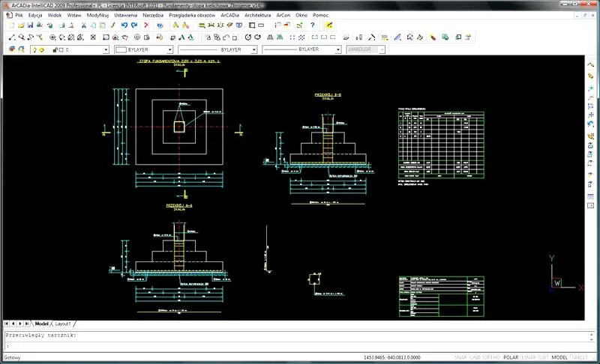Open the Wstaw menu
This screenshot has height=364, width=600.
click(x=74, y=15)
